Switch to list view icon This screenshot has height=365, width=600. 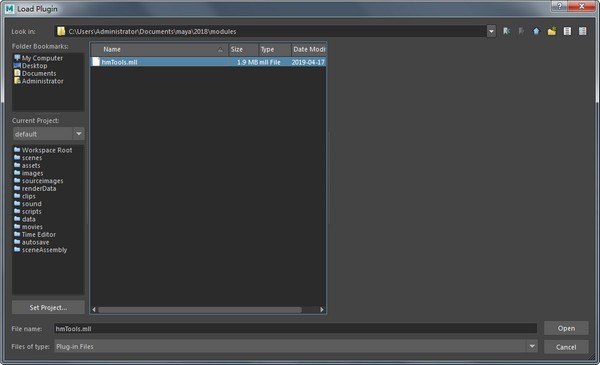click(x=567, y=31)
